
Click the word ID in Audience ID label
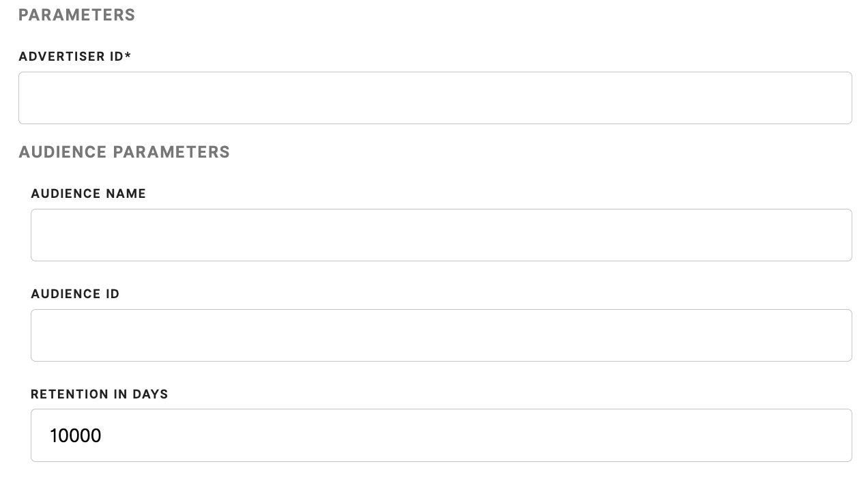click(x=113, y=294)
